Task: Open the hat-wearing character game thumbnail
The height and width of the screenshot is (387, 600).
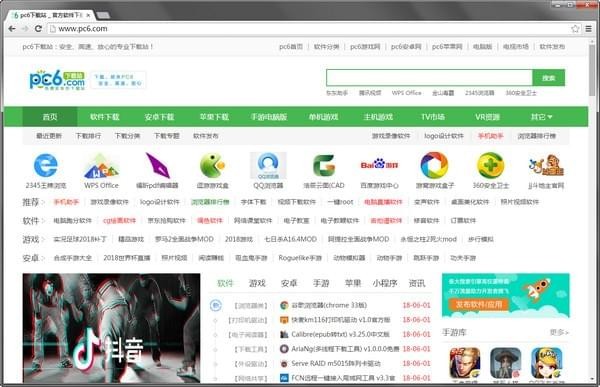Action: click(505, 363)
